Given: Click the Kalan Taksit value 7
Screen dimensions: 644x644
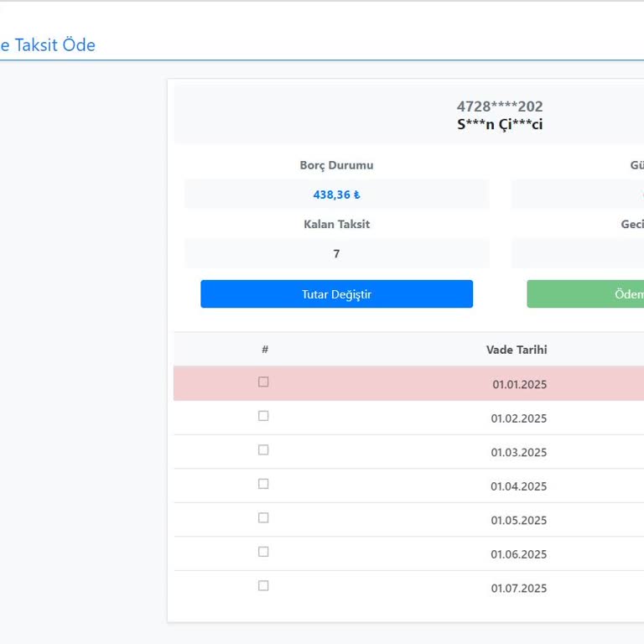Looking at the screenshot, I should click(x=336, y=253).
